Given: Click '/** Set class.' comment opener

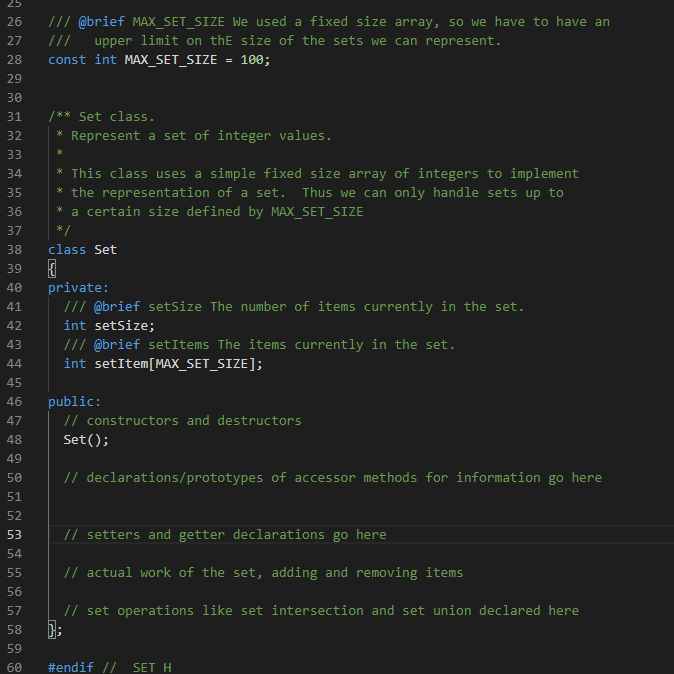Looking at the screenshot, I should 101,116.
